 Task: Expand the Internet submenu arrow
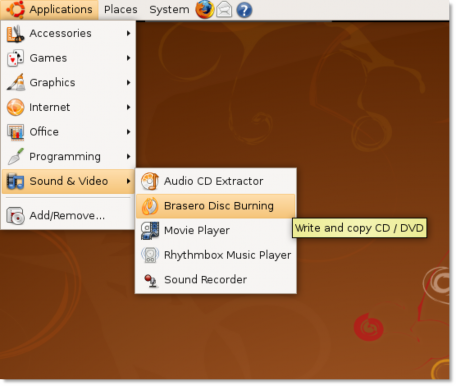coord(128,107)
